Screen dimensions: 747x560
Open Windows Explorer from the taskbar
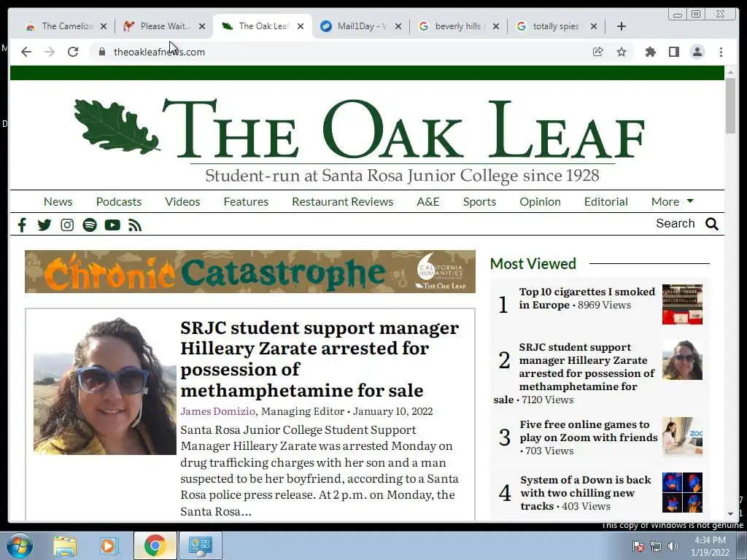pyautogui.click(x=65, y=545)
